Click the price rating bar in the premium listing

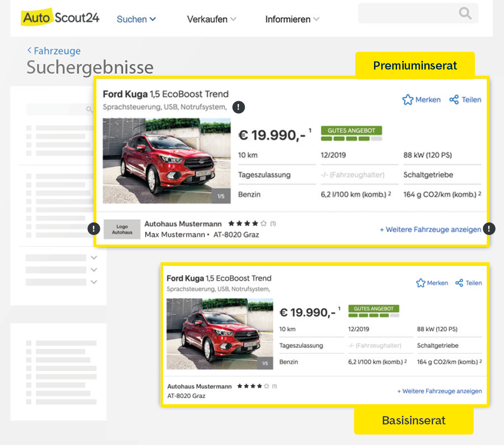[352, 139]
